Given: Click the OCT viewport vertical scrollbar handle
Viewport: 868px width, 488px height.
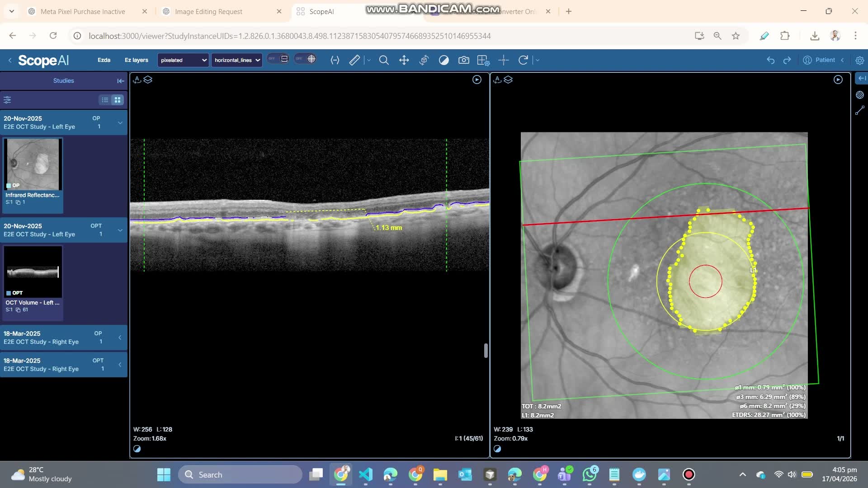Looking at the screenshot, I should pyautogui.click(x=486, y=351).
